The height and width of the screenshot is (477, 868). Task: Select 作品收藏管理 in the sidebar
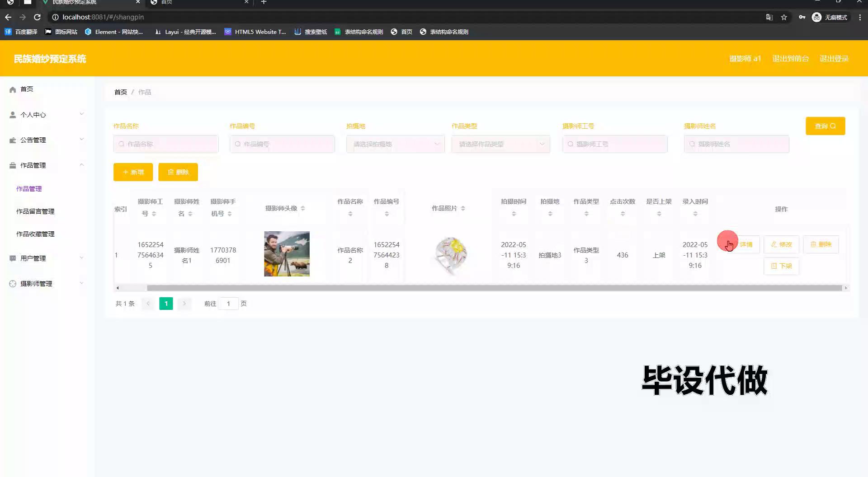pos(35,234)
